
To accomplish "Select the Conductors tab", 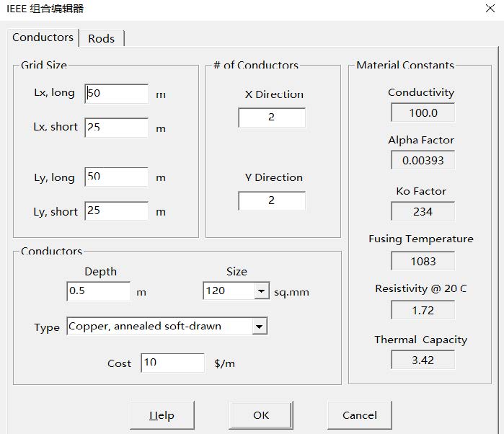I will pos(43,37).
